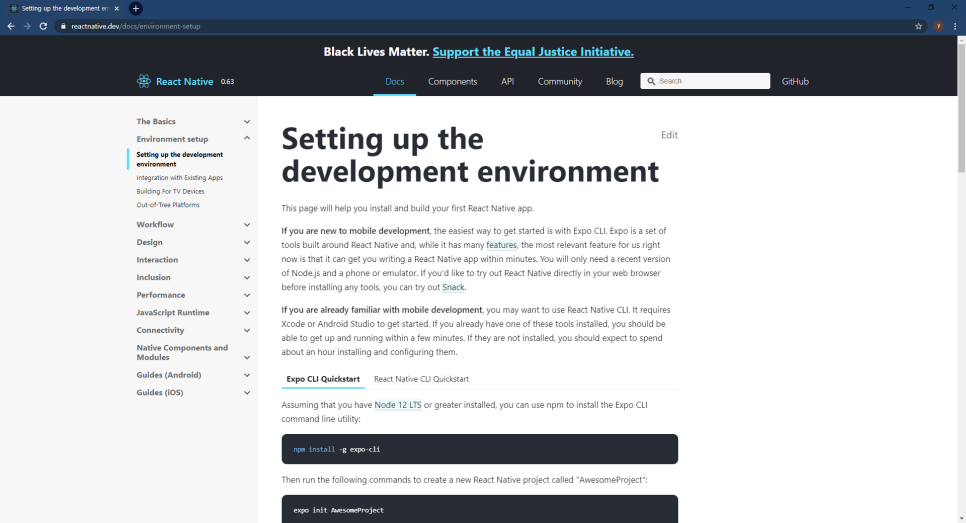Click the site lock padlock icon
Screen dimensions: 966x523
pos(63,26)
